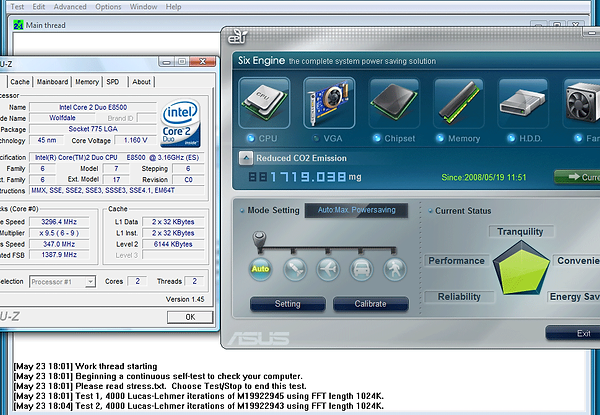600x415 pixels.
Task: Click the Intel Core 2 Duo logo
Action: [181, 123]
